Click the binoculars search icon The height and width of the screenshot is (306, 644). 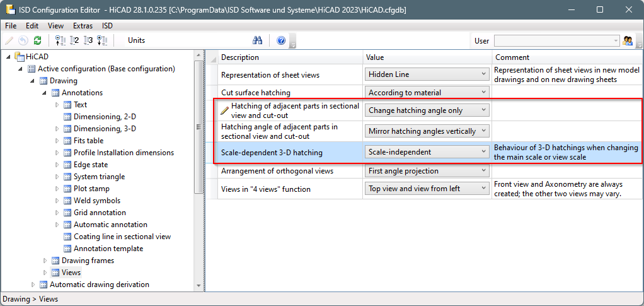pyautogui.click(x=258, y=40)
